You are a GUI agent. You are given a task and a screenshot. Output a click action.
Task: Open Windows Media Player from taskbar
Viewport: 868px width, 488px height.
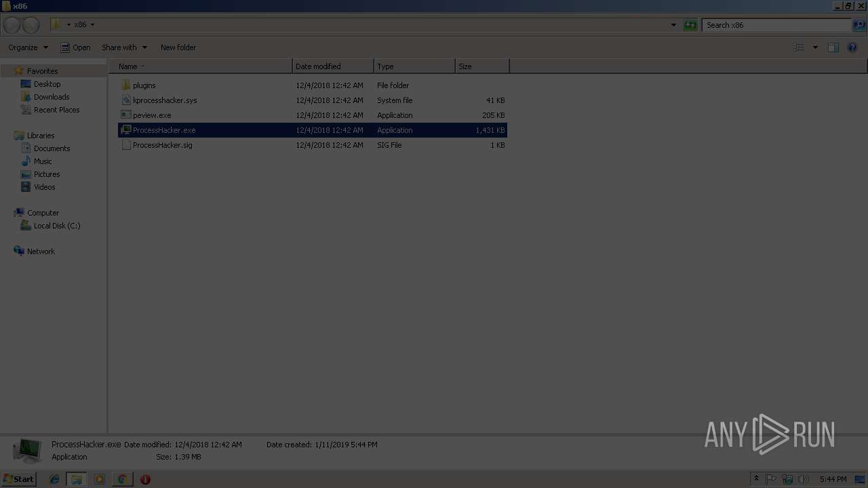click(100, 479)
